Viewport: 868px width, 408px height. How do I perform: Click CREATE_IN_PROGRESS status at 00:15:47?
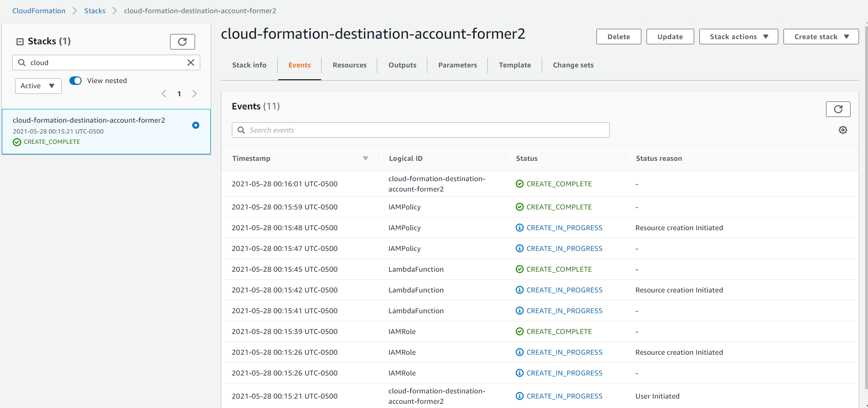564,249
